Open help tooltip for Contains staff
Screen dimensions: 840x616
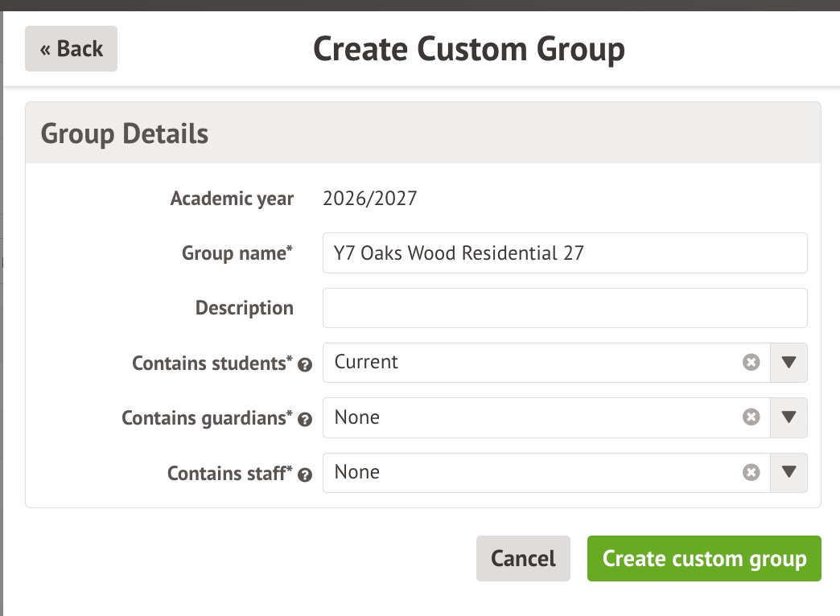(305, 474)
